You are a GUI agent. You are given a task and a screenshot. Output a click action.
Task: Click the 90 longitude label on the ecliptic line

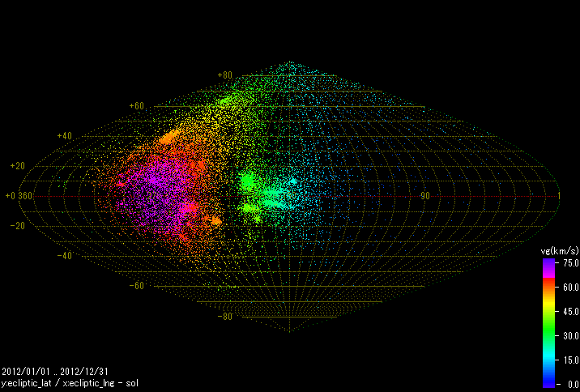425,196
